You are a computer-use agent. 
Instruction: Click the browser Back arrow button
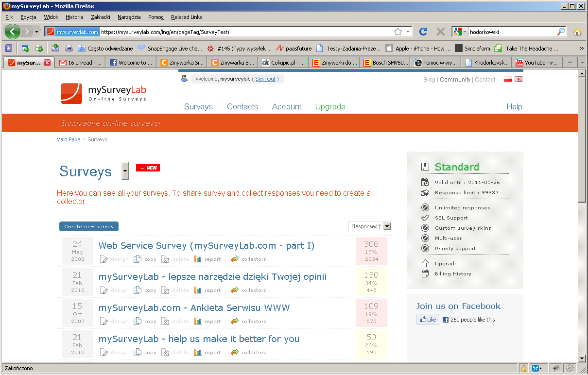(12, 32)
